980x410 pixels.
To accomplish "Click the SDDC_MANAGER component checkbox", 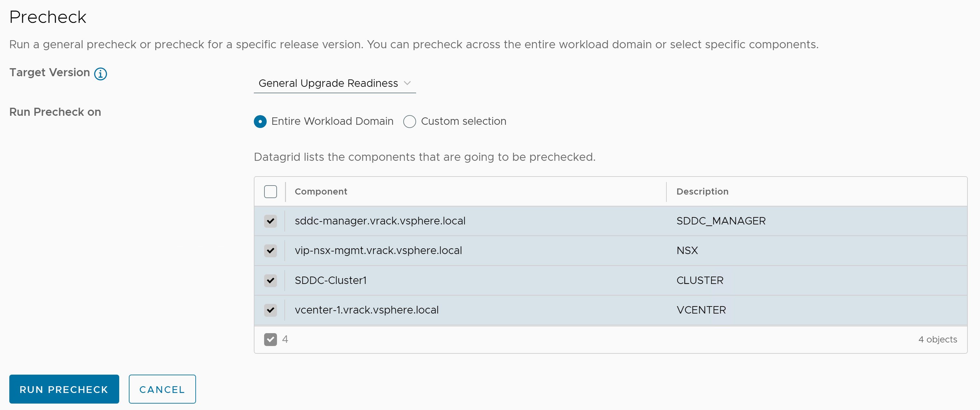I will click(x=270, y=220).
